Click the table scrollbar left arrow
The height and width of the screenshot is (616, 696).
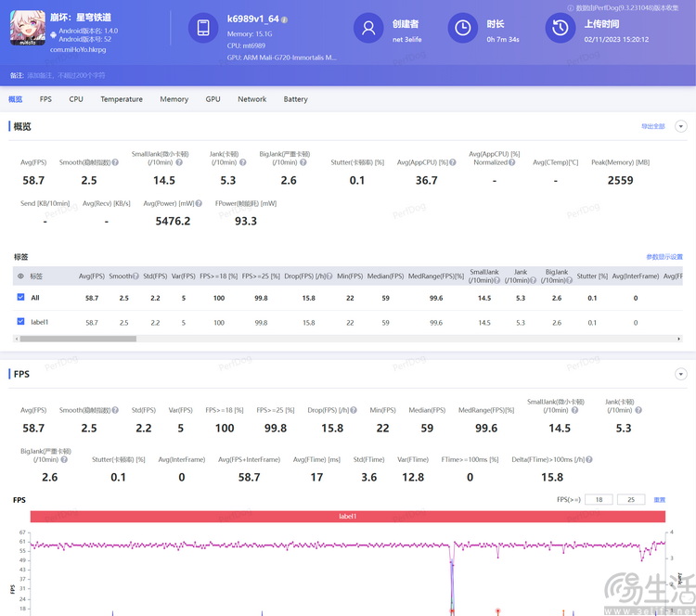point(17,339)
